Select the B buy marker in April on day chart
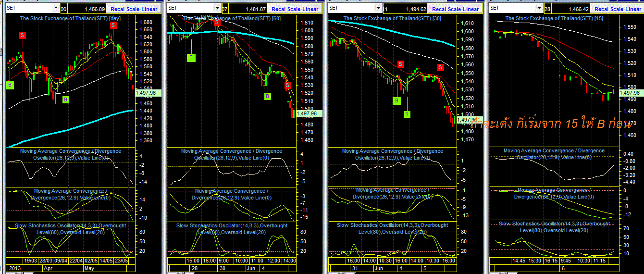The image size is (644, 274). [x=66, y=100]
